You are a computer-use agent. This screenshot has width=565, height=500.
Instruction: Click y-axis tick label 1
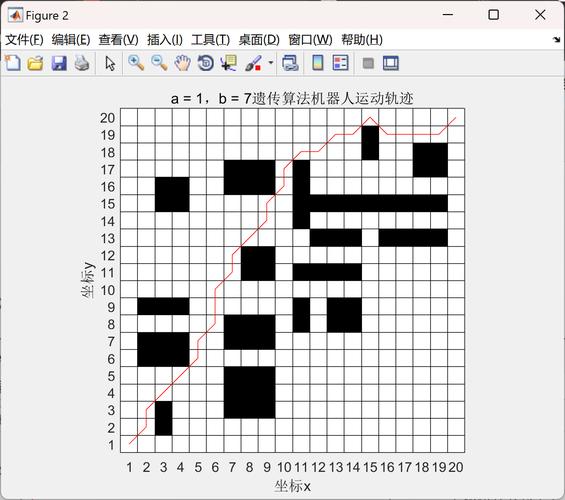pos(112,445)
